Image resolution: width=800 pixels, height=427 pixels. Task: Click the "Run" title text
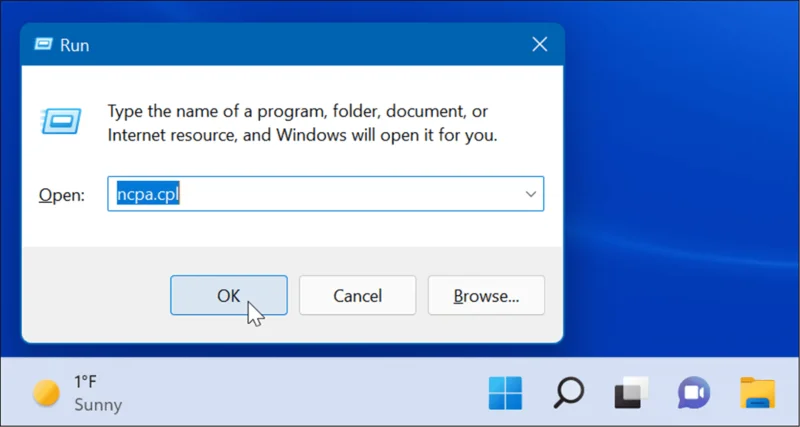click(74, 45)
